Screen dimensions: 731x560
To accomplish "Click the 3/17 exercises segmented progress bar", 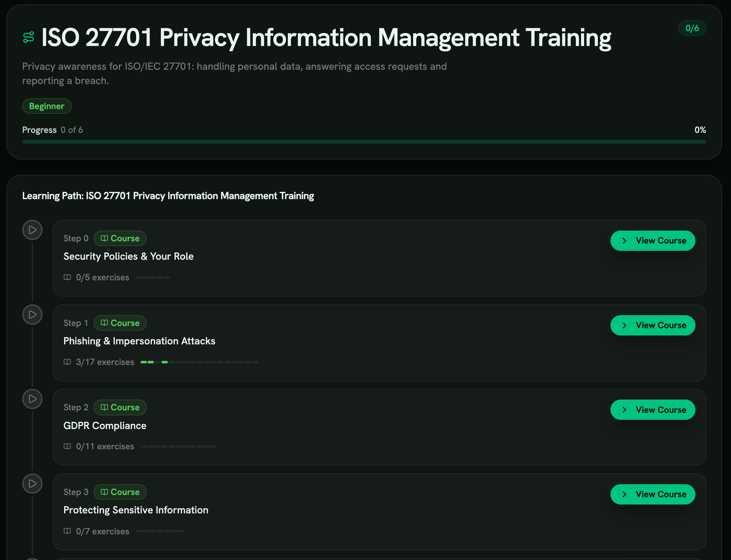I will [x=200, y=362].
